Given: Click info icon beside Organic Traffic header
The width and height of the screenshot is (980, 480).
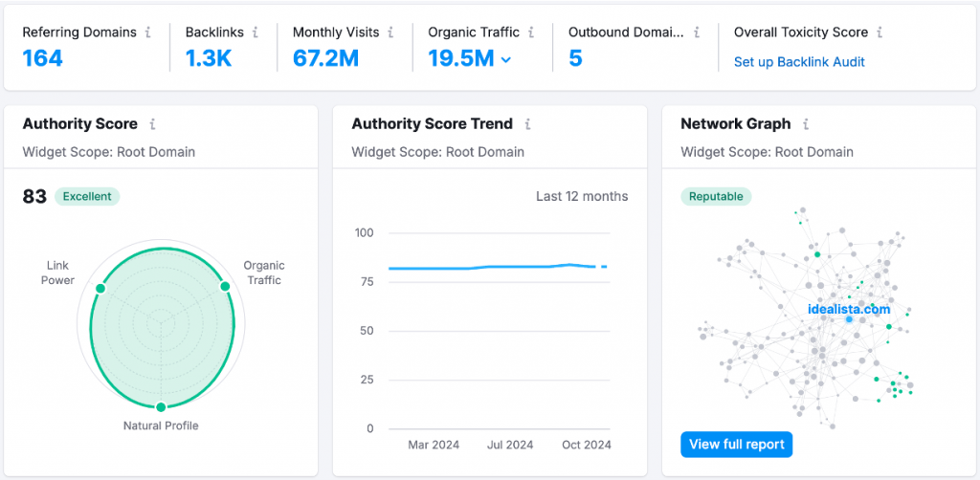Looking at the screenshot, I should [531, 33].
